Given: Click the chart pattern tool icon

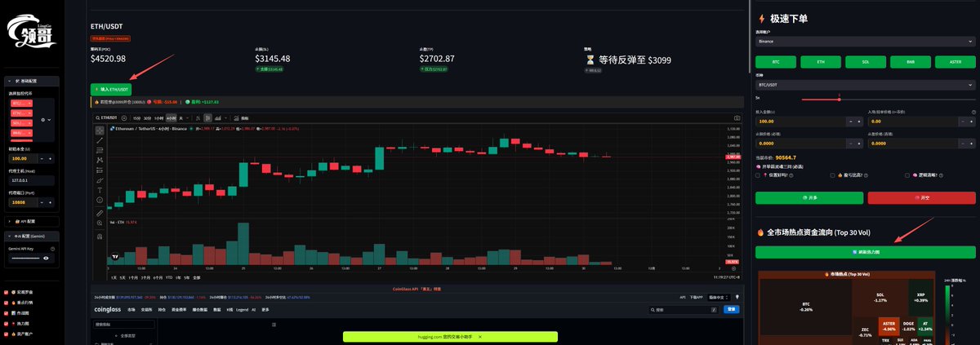Looking at the screenshot, I should point(100,160).
